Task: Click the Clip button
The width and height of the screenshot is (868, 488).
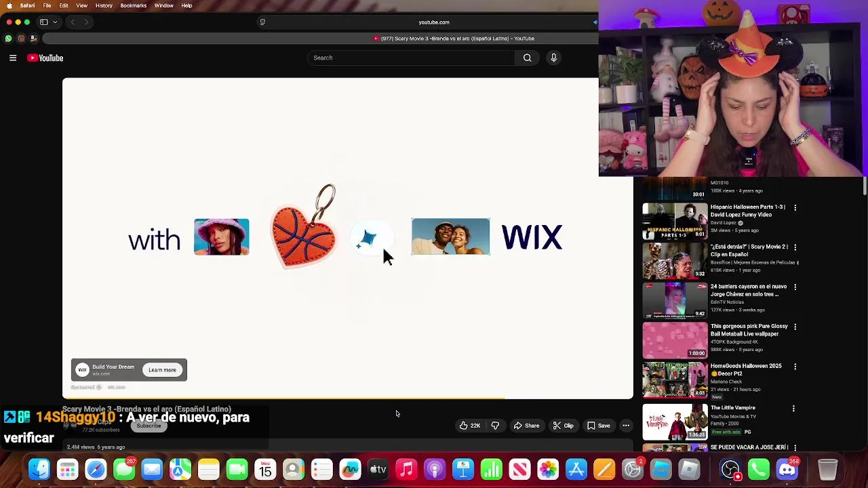Action: tap(563, 426)
